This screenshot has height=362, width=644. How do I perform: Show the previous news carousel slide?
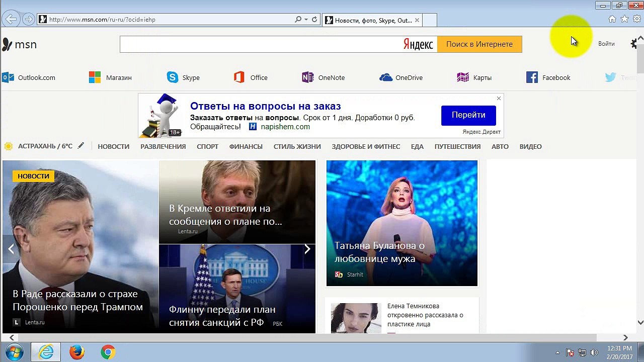pyautogui.click(x=11, y=249)
